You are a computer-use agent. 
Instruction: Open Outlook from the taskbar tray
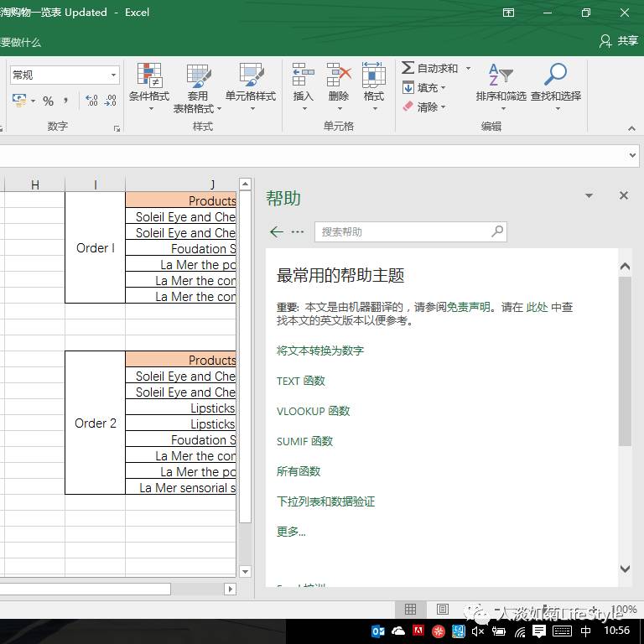coord(378,631)
